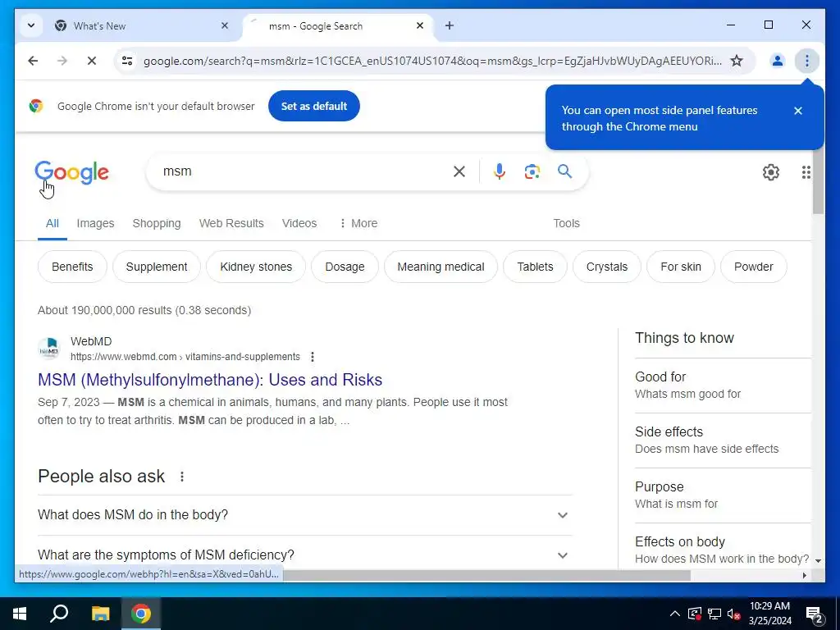Viewport: 840px width, 630px height.
Task: Open search by image (Lens)
Action: click(532, 171)
